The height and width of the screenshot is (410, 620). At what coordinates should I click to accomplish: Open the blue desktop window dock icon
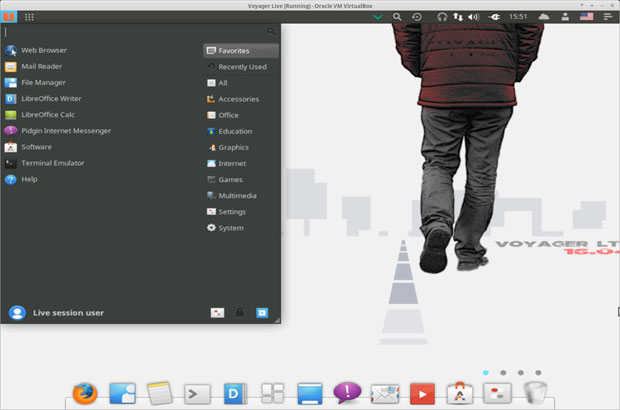[x=310, y=394]
